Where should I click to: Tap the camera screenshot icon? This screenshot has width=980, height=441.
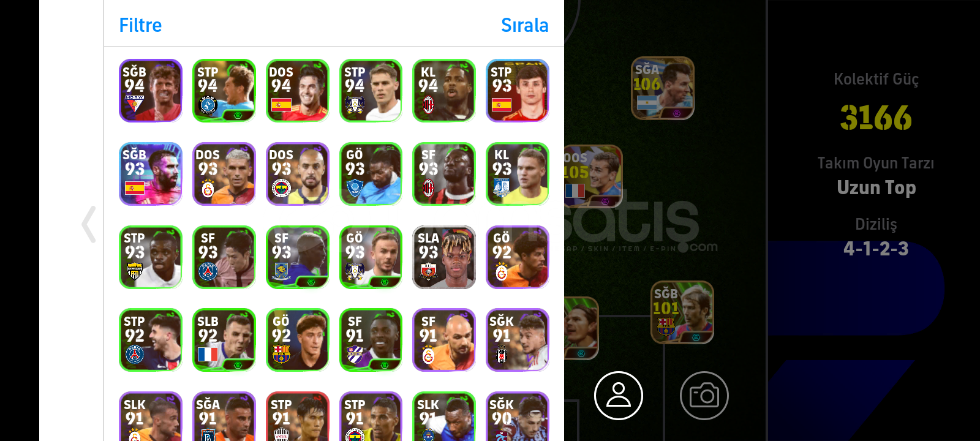(x=704, y=396)
